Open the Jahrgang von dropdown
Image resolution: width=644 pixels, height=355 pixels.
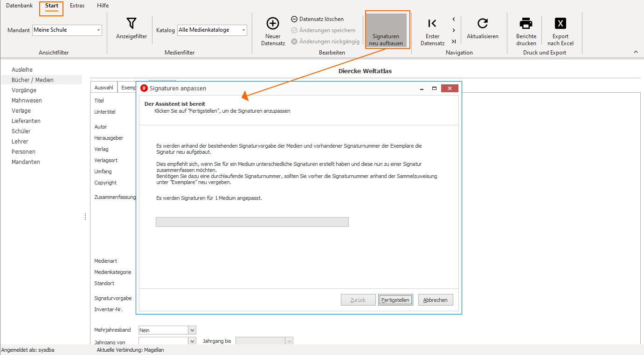(x=192, y=341)
